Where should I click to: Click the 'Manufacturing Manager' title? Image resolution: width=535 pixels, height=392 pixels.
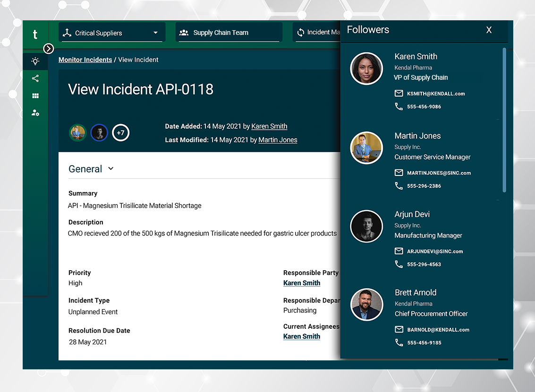click(x=428, y=235)
